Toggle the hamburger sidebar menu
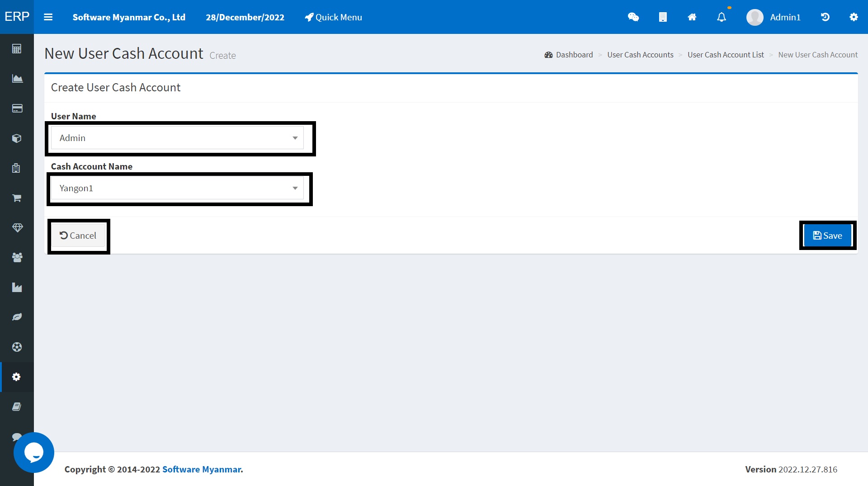Viewport: 868px width, 486px height. click(48, 17)
